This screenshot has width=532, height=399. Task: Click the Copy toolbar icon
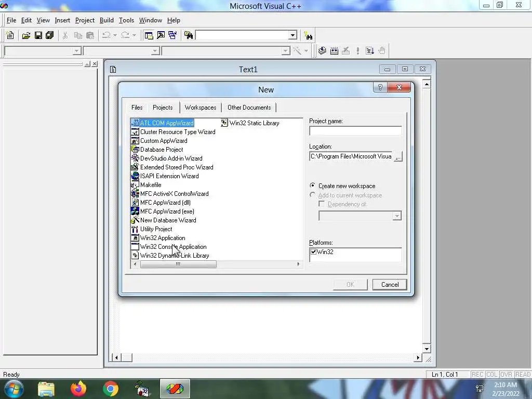[x=78, y=35]
